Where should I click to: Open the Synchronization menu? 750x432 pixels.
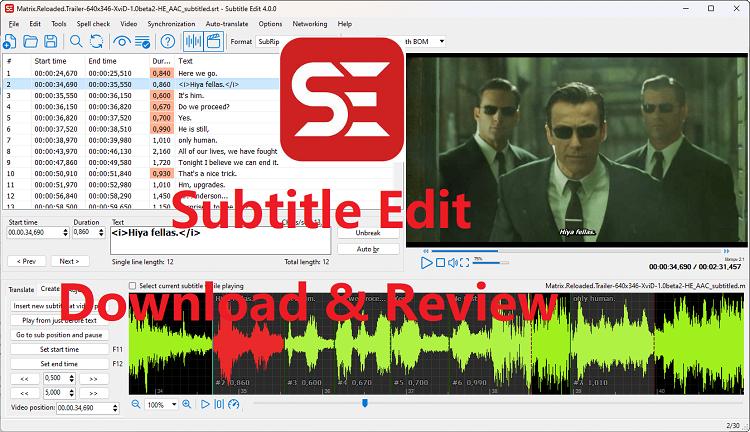pyautogui.click(x=171, y=23)
